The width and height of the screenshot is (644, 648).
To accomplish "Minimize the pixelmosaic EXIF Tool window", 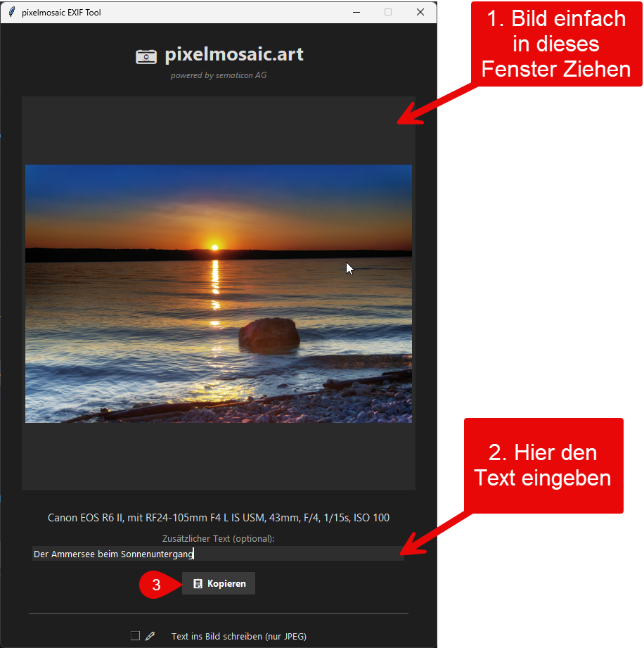I will point(356,13).
